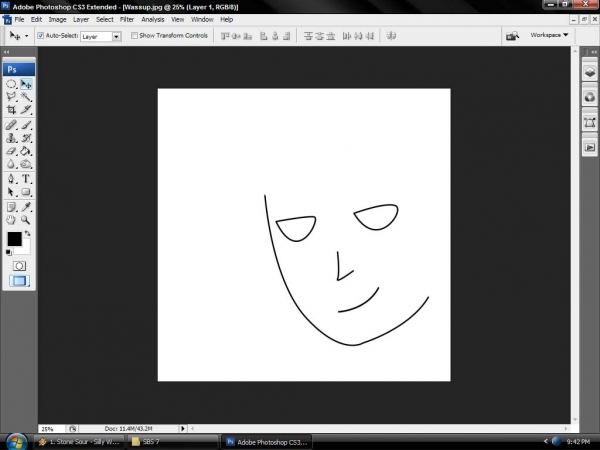
Task: Open the Workspace dropdown
Action: point(549,35)
